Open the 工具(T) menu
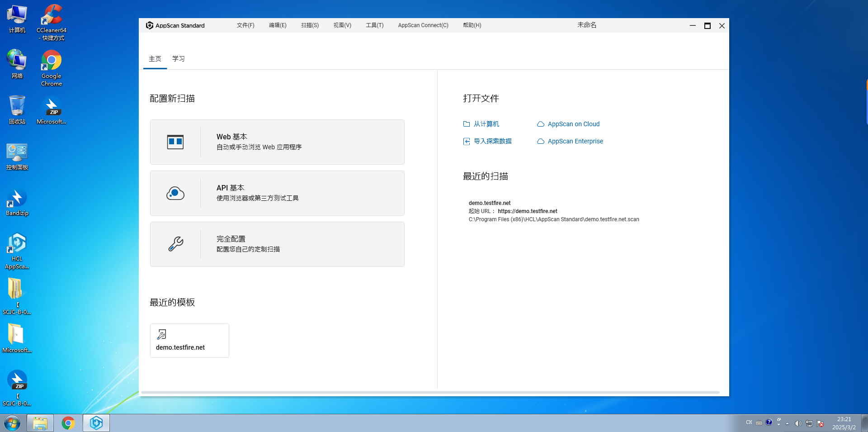 coord(375,25)
